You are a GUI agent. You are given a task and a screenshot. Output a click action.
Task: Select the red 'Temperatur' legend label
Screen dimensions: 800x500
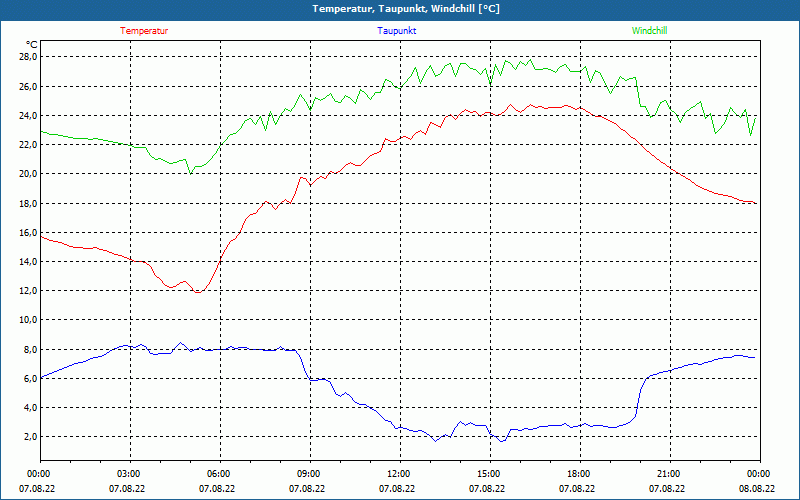tap(144, 31)
